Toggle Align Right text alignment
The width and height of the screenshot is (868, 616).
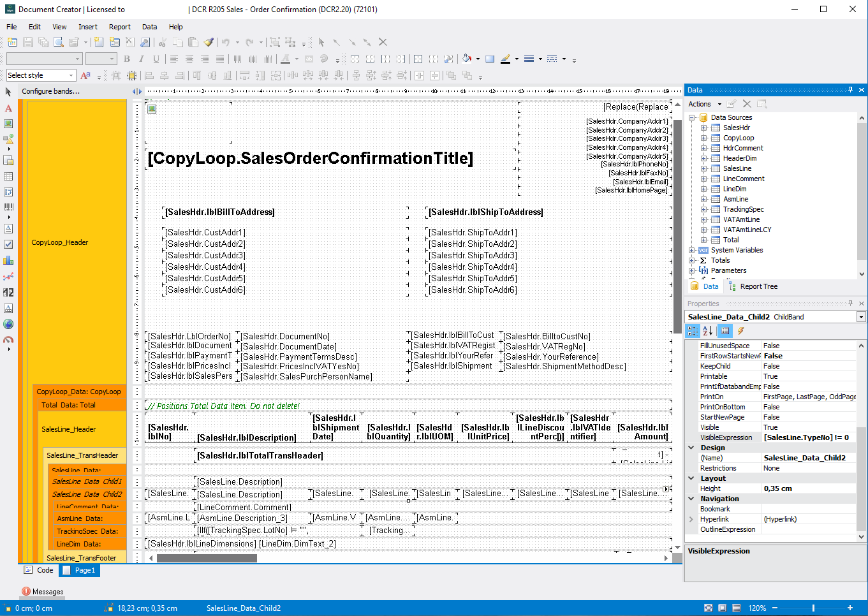coord(204,59)
